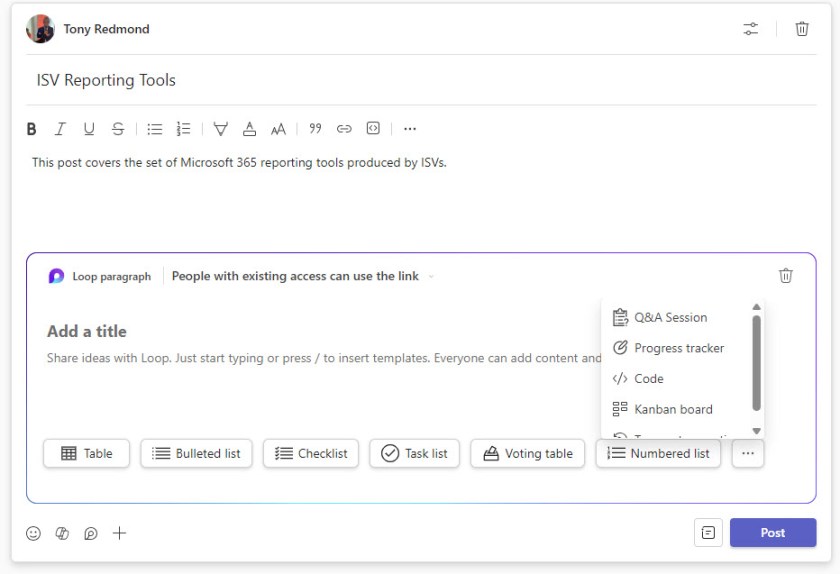Click the Loop logo icon
This screenshot has width=840, height=574.
click(x=56, y=276)
